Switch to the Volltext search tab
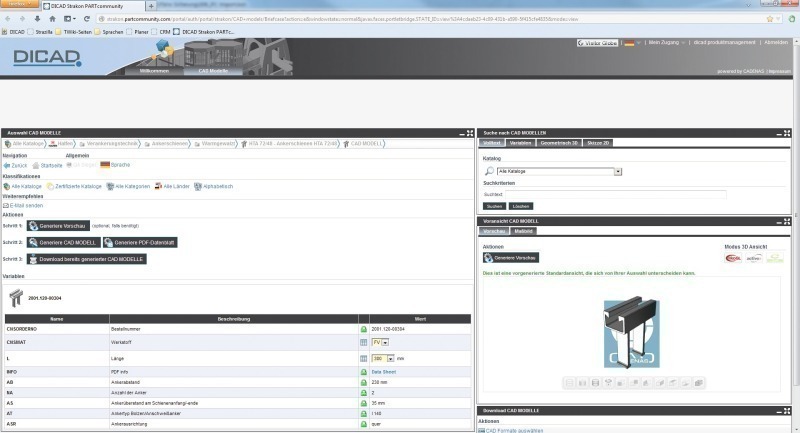Viewport: 800px width, 433px height. coord(492,143)
